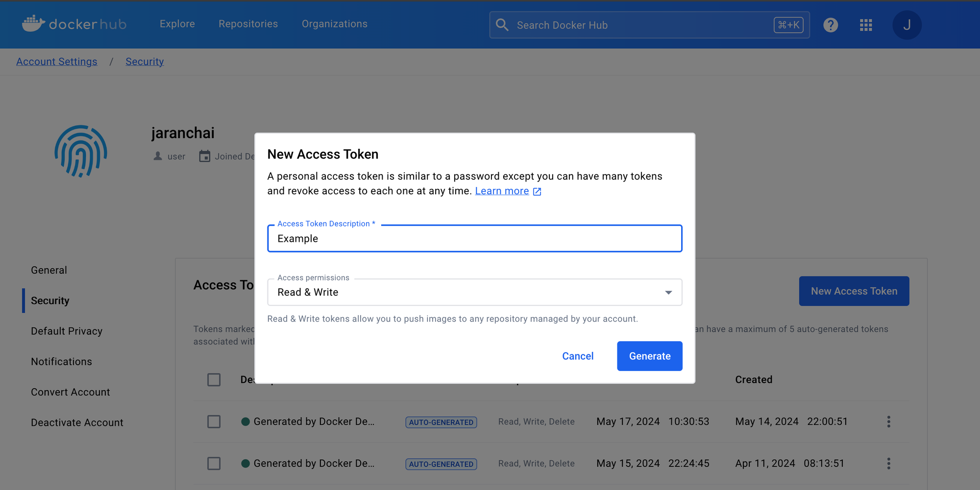Click the Generate button
980x490 pixels.
650,356
